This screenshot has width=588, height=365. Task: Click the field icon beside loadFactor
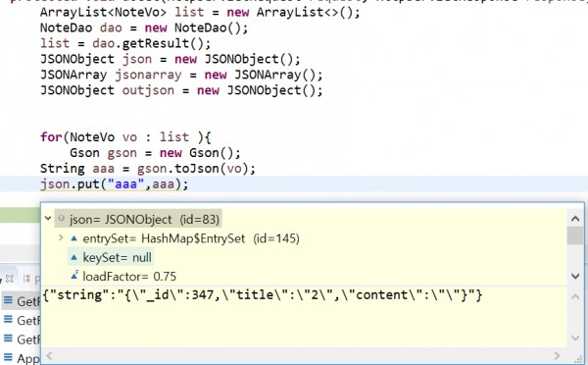(x=74, y=276)
